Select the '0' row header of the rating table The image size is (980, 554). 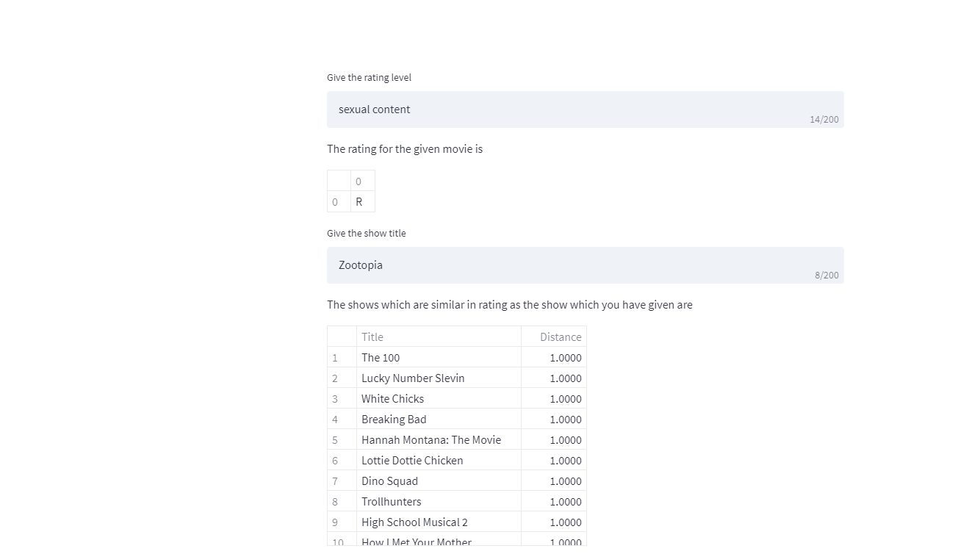[x=336, y=201]
